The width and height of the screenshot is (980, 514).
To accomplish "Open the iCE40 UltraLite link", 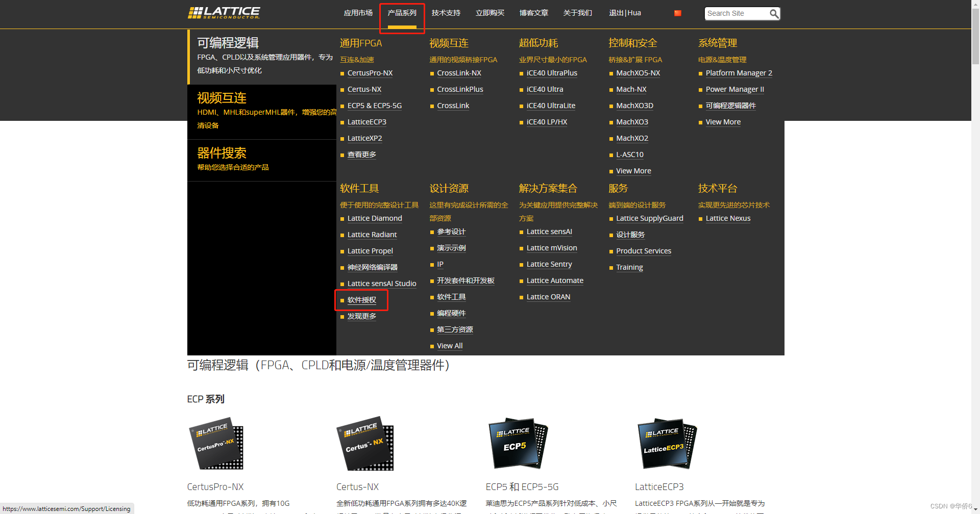I will coord(551,106).
